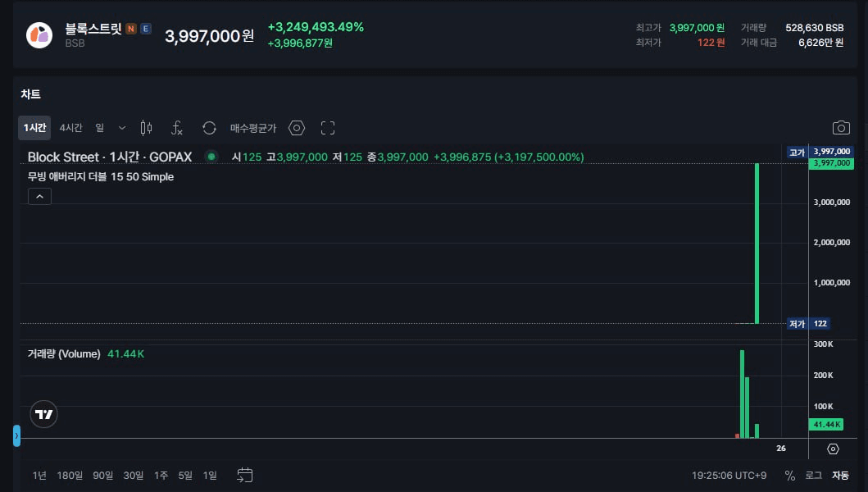This screenshot has width=868, height=492.
Task: Hide Block Street series via green dot
Action: tap(211, 157)
